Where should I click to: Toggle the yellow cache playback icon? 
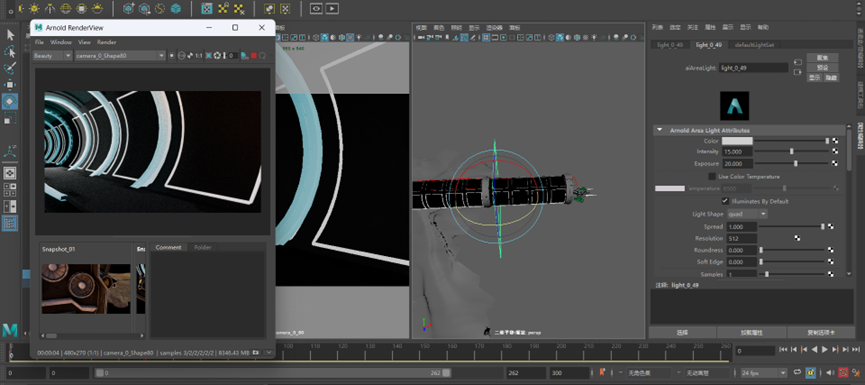pos(810,373)
